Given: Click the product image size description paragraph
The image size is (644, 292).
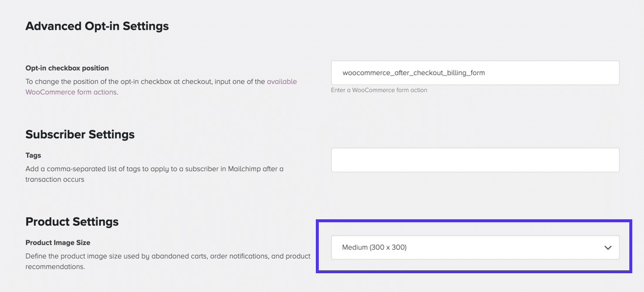Looking at the screenshot, I should 167,256.
